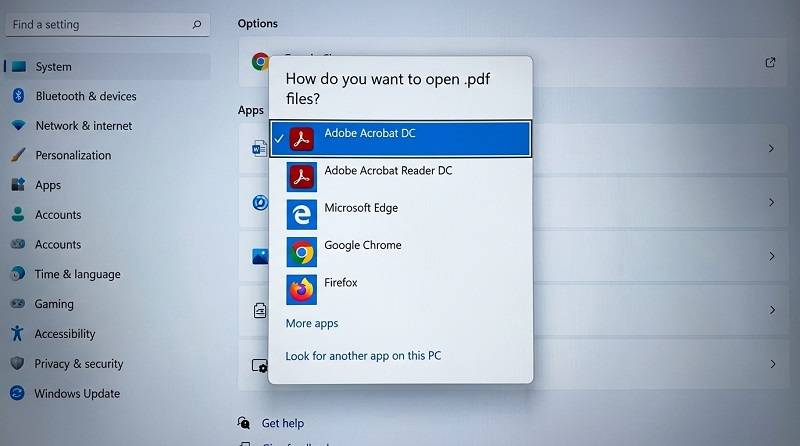The width and height of the screenshot is (800, 446).
Task: Click the Bluetooth icon in sidebar
Action: point(18,95)
